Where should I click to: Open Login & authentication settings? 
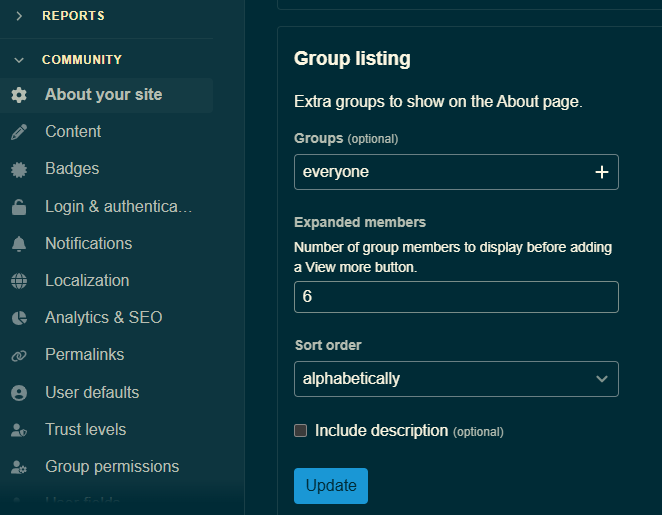point(119,206)
